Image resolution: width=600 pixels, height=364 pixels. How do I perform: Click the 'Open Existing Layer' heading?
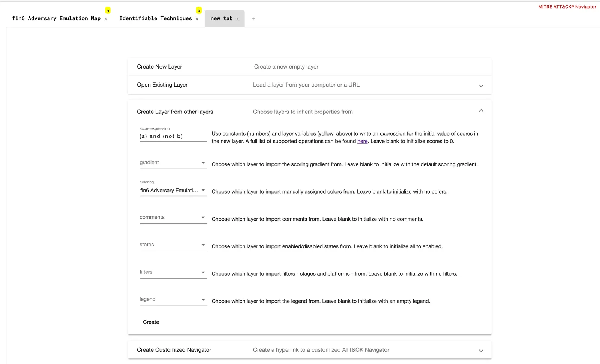pos(162,85)
